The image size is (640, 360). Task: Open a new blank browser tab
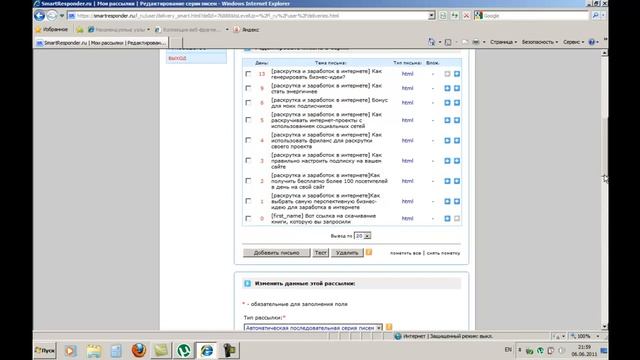[x=176, y=43]
